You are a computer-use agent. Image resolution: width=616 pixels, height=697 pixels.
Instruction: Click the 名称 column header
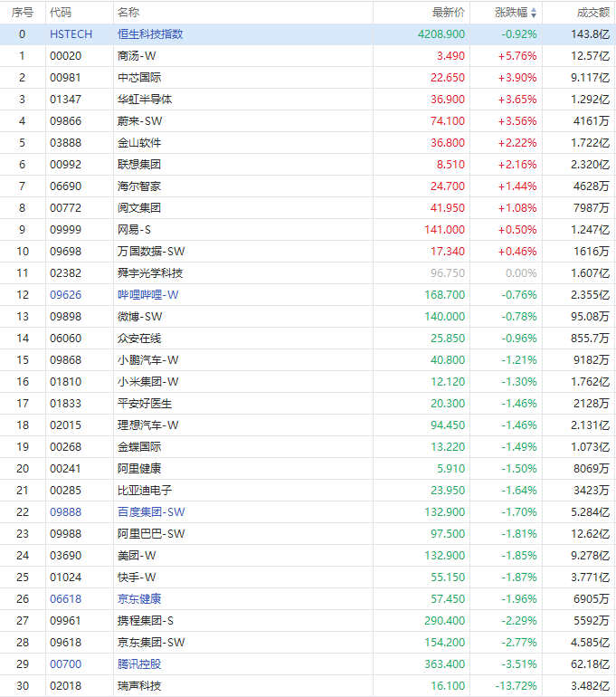tap(128, 13)
